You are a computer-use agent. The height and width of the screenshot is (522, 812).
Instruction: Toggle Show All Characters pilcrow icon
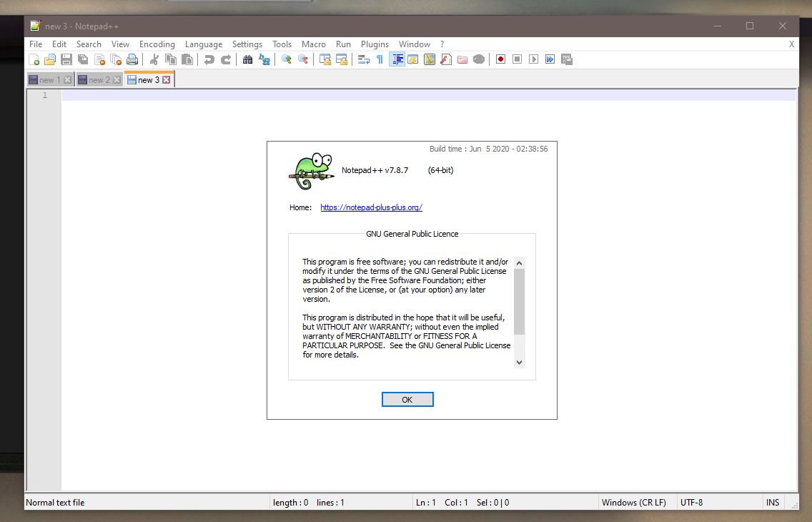380,59
